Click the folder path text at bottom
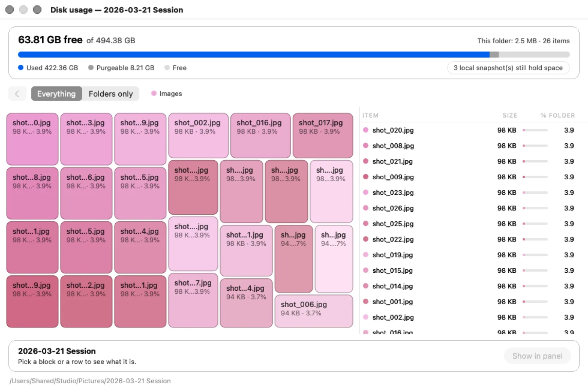The height and width of the screenshot is (391, 588). coord(90,381)
